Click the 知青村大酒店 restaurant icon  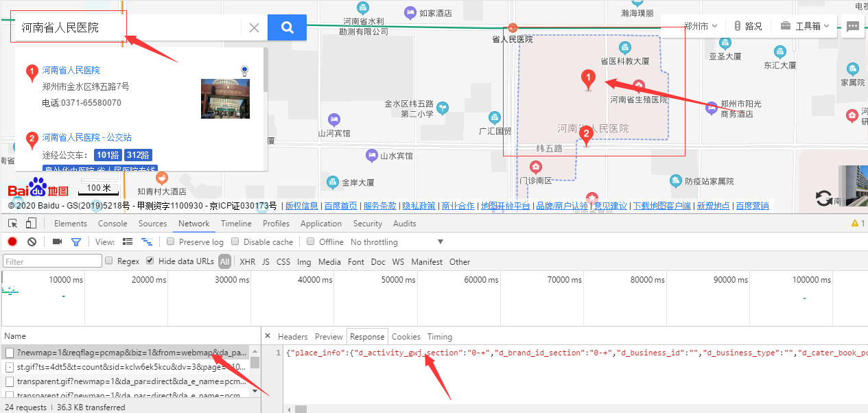pyautogui.click(x=162, y=178)
